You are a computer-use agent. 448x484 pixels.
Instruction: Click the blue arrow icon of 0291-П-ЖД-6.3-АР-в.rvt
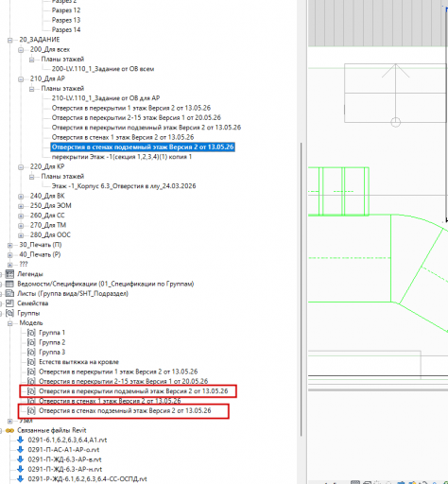pos(21,459)
